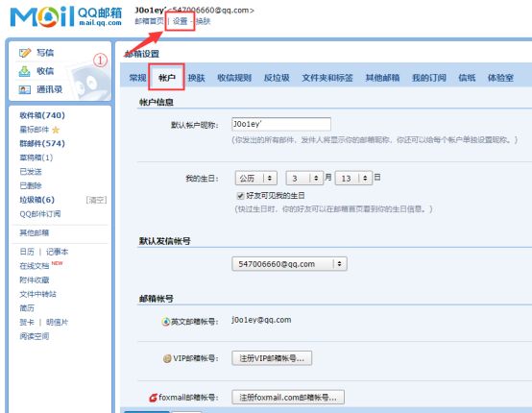Click the [清空] link beside 垃圾箱
Screen dimensions: 532x413
tap(96, 200)
